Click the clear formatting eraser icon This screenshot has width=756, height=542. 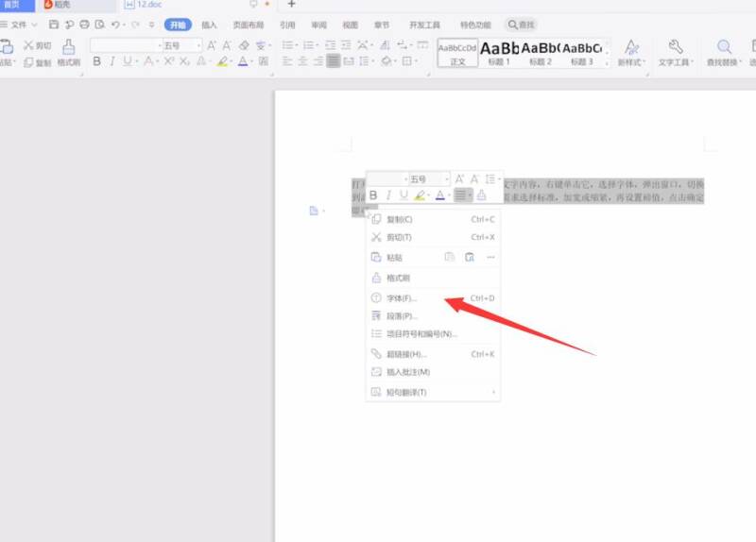[x=244, y=45]
